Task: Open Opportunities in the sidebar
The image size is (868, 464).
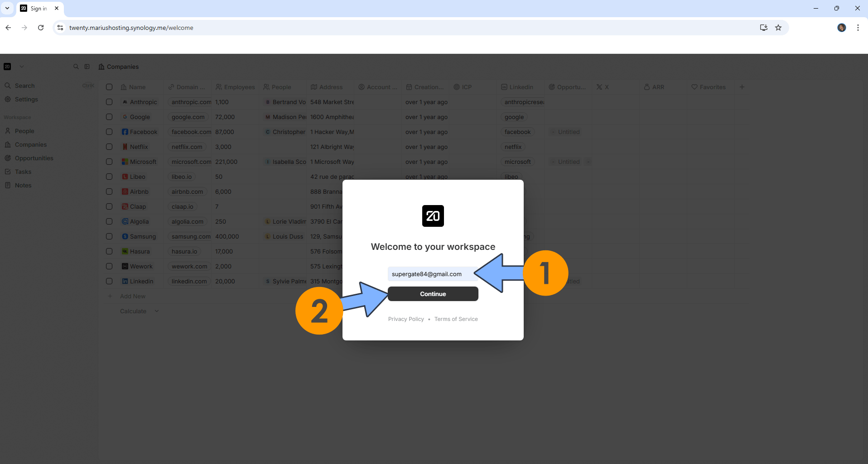Action: (34, 158)
